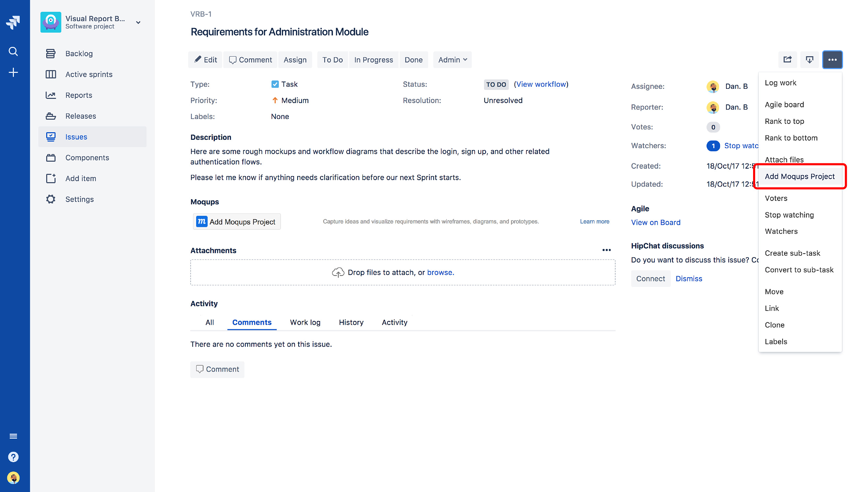Select Add Moqups Project from the menu

tap(800, 176)
